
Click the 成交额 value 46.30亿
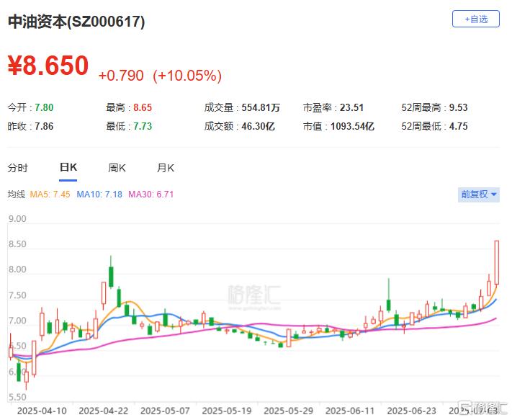tap(258, 126)
